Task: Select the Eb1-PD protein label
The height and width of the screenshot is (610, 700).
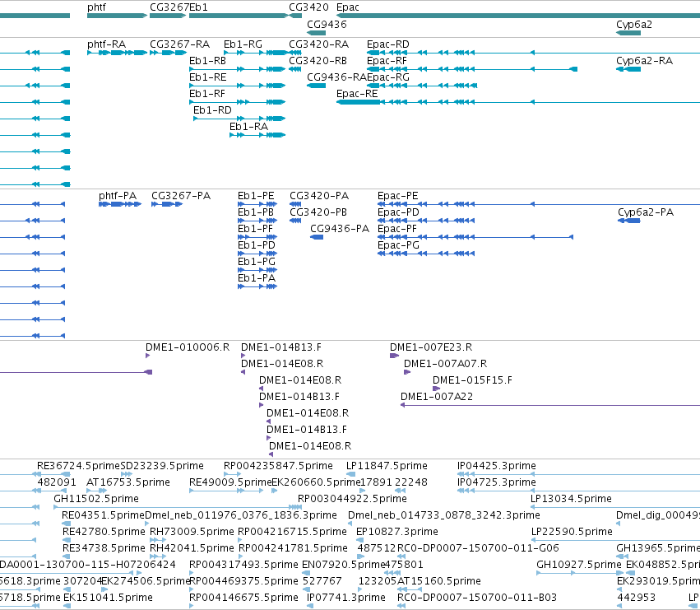Action: 257,245
